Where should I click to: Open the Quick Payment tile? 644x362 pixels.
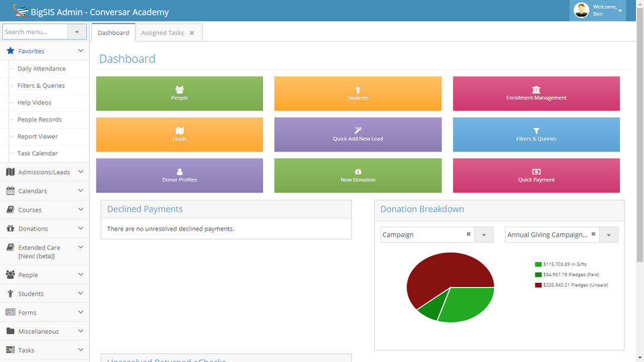tap(536, 176)
